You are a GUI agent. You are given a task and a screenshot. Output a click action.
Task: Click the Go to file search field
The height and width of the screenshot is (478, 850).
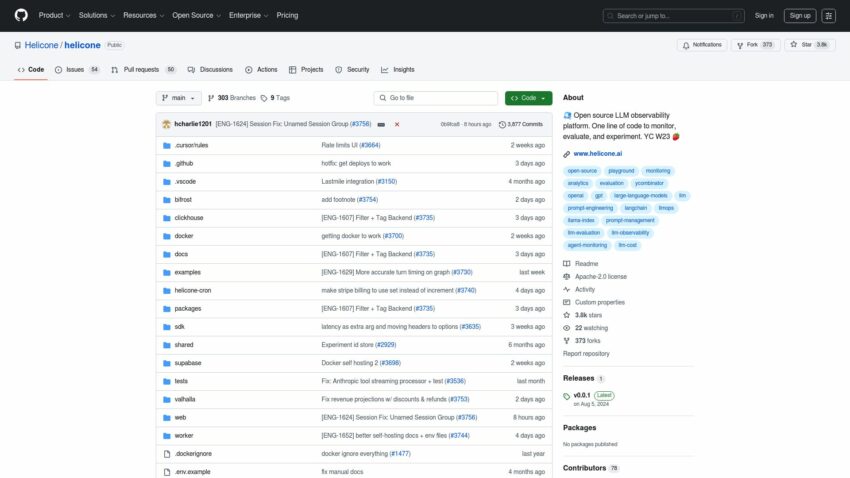click(435, 98)
